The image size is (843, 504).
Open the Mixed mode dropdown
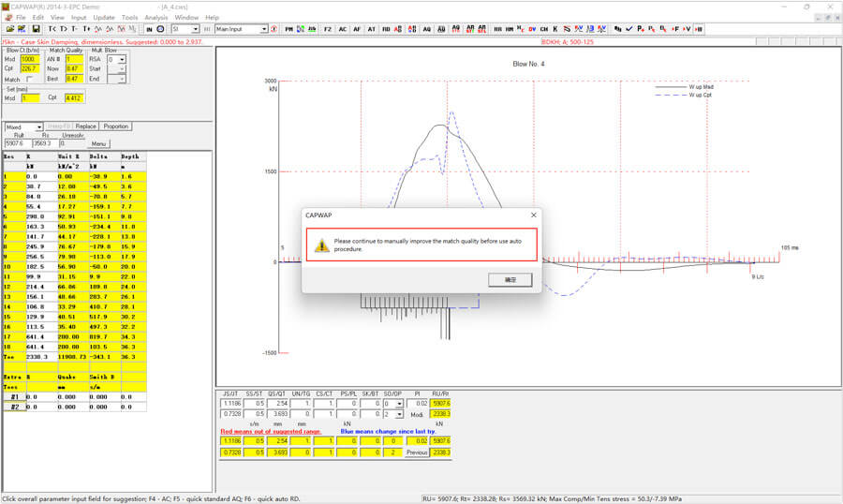(x=39, y=126)
